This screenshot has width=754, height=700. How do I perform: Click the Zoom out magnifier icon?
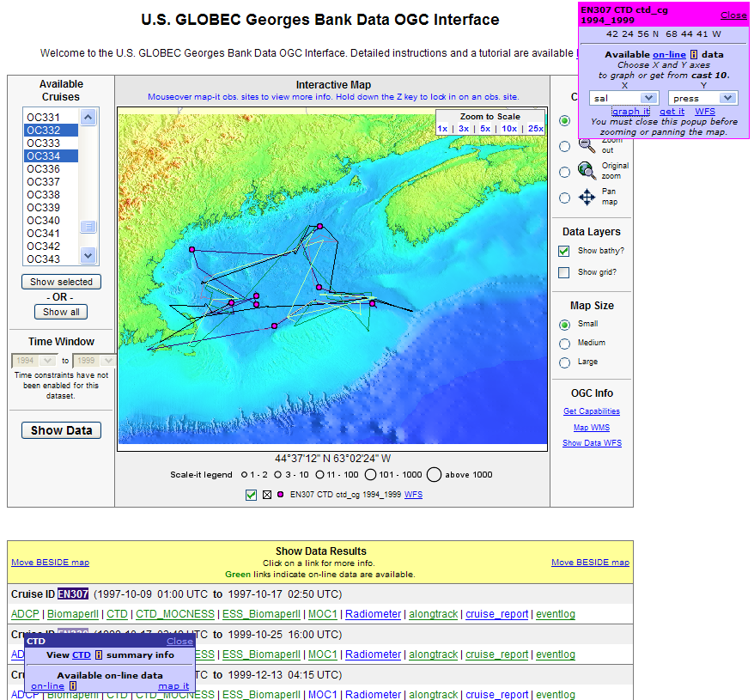tap(586, 144)
